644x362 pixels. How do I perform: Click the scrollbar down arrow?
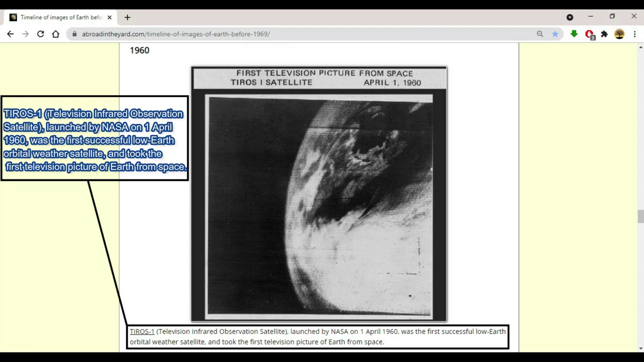pos(640,348)
